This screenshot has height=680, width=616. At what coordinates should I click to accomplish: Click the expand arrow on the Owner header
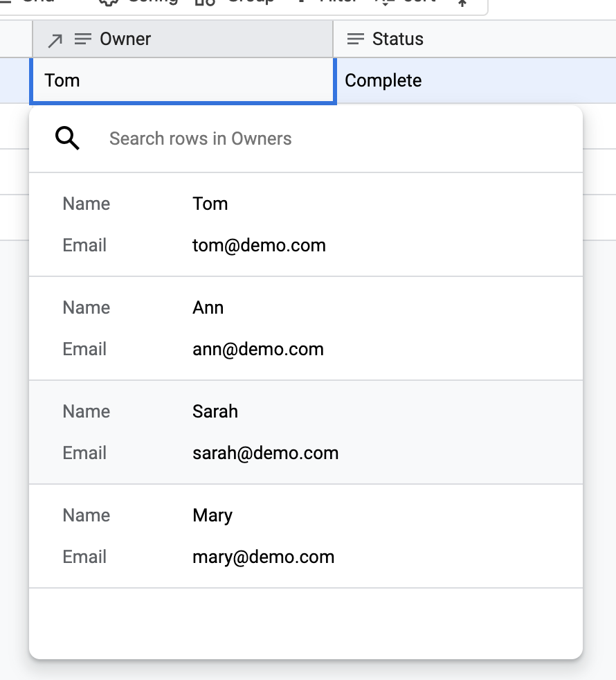pyautogui.click(x=54, y=39)
